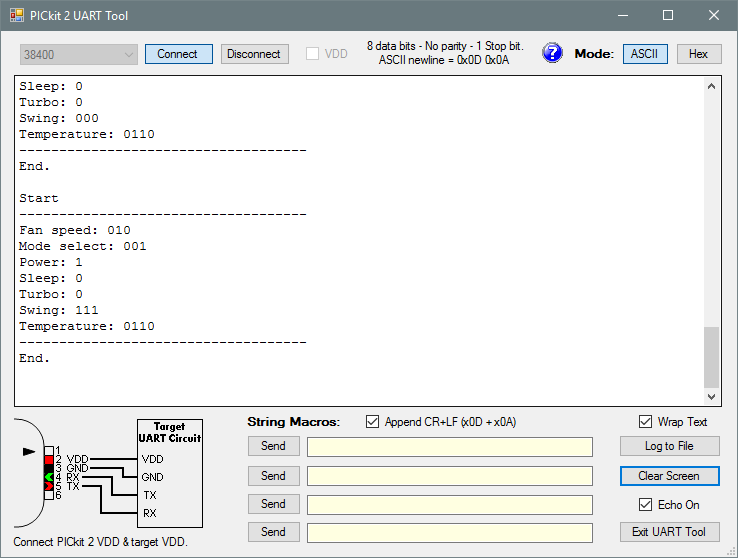
Task: Focus the second string macro input field
Action: [450, 476]
